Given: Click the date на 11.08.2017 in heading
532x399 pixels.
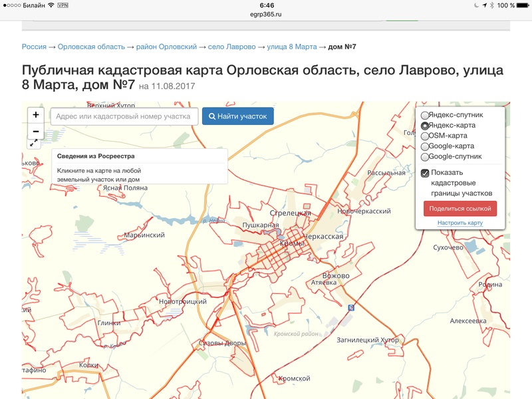Looking at the screenshot, I should [x=167, y=86].
